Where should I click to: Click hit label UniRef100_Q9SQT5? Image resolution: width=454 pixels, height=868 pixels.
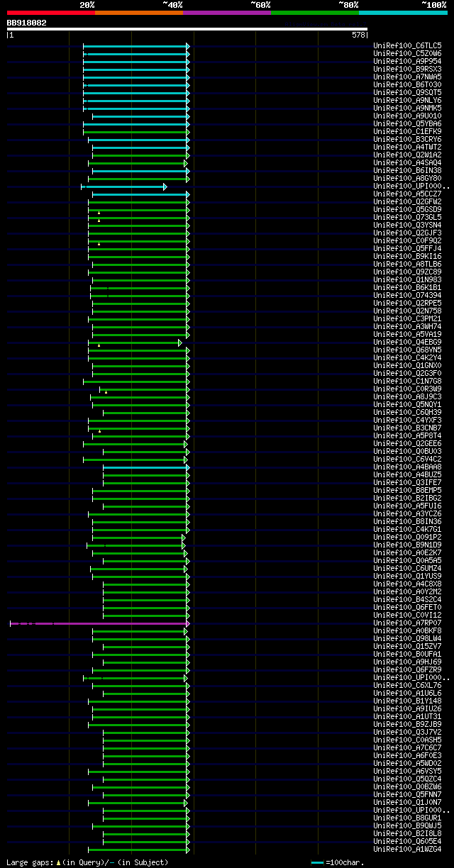point(407,93)
